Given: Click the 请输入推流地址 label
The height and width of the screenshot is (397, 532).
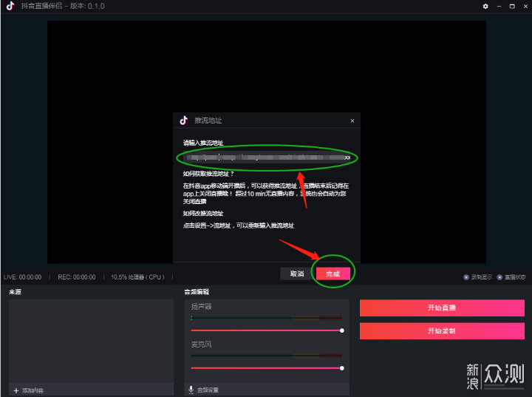Looking at the screenshot, I should (x=203, y=143).
